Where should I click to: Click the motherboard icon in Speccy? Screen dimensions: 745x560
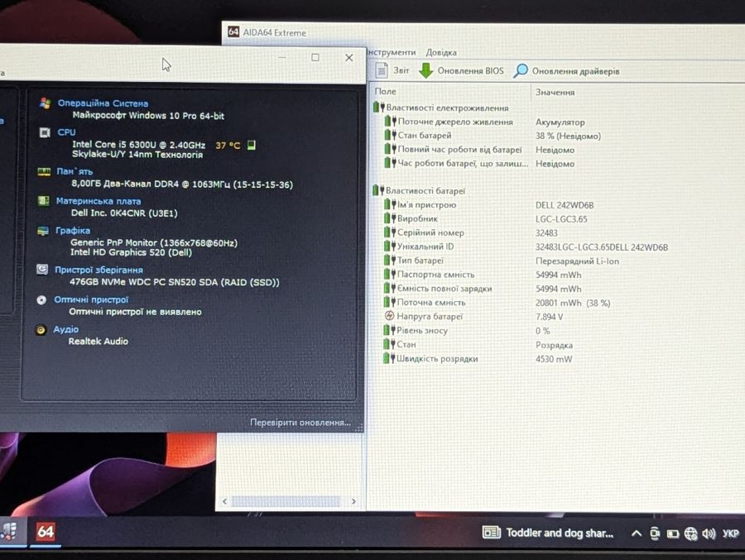tap(43, 201)
